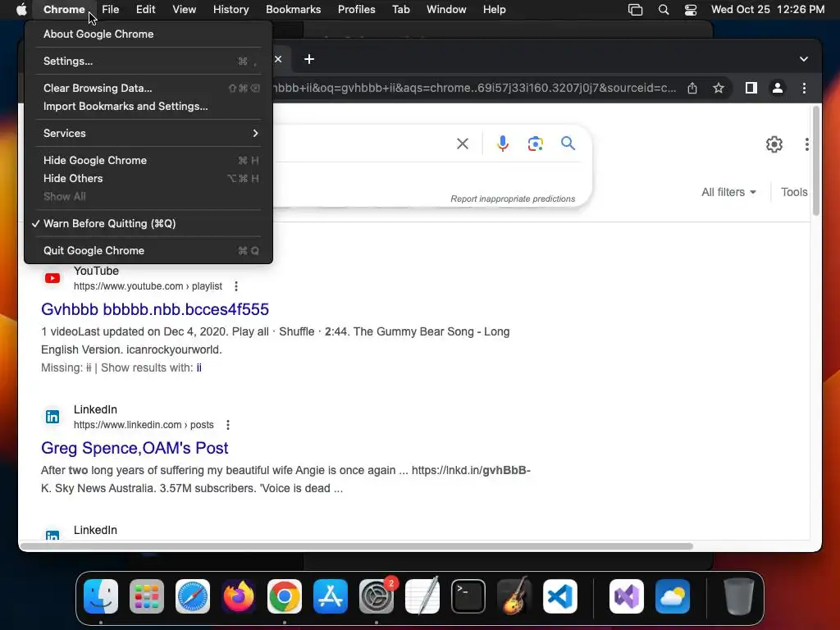Image resolution: width=840 pixels, height=630 pixels.
Task: Open Google quick settings gear
Action: pyautogui.click(x=774, y=144)
